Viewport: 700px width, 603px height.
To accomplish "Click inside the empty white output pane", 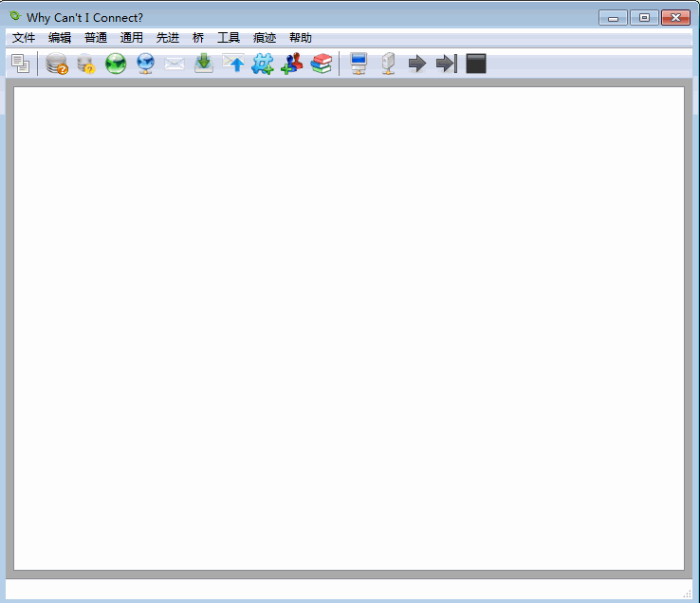I will 349,328.
